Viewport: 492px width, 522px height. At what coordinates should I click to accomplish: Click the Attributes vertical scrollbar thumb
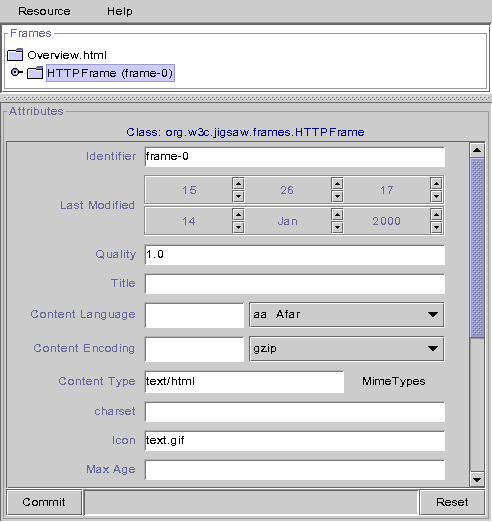click(x=477, y=248)
